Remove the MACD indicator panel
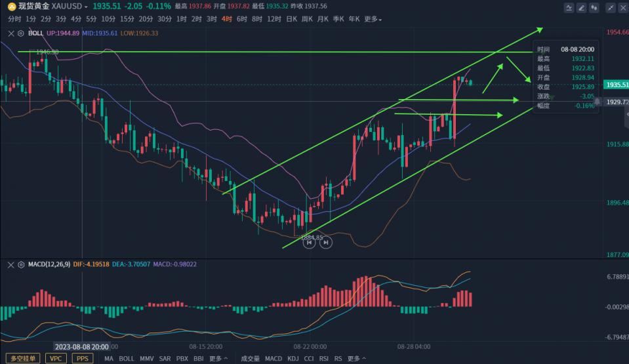 tap(11, 264)
